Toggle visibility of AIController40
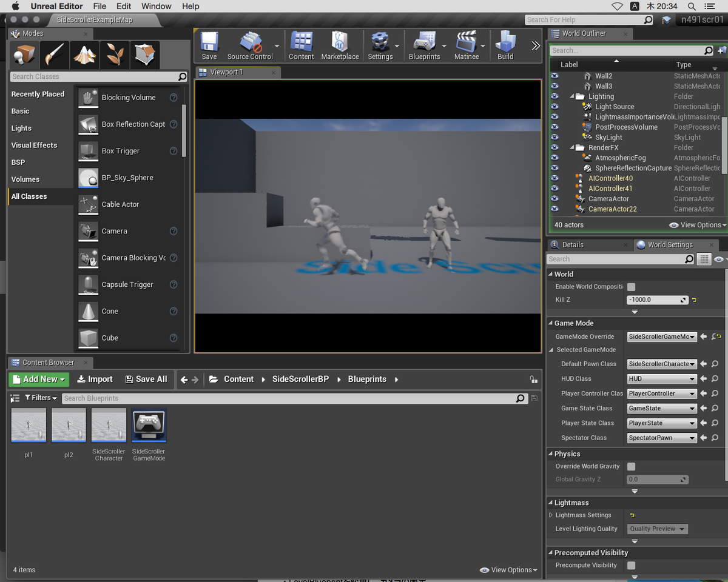 pyautogui.click(x=554, y=179)
